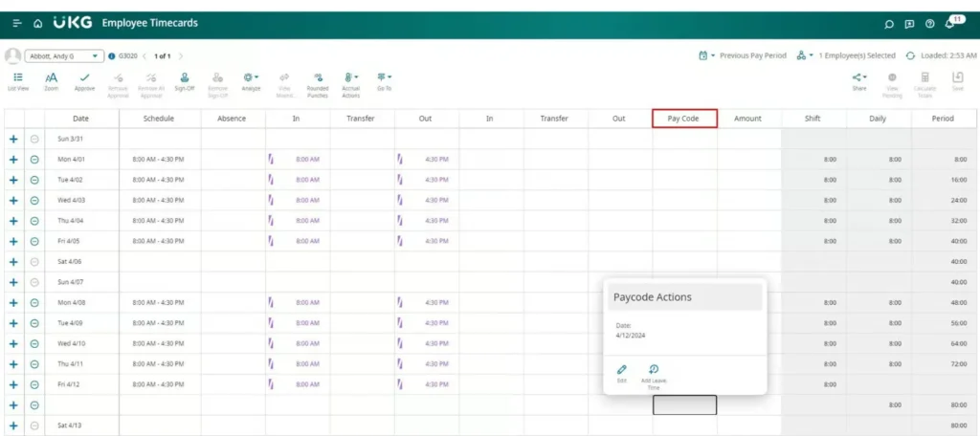The height and width of the screenshot is (436, 980).
Task: Open the help question mark icon
Action: click(x=930, y=24)
